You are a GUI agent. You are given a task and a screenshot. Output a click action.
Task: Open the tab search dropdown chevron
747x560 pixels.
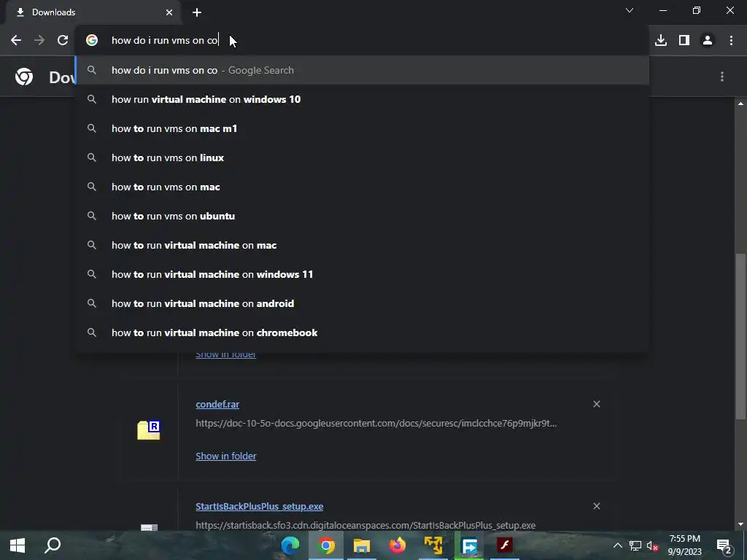point(630,10)
